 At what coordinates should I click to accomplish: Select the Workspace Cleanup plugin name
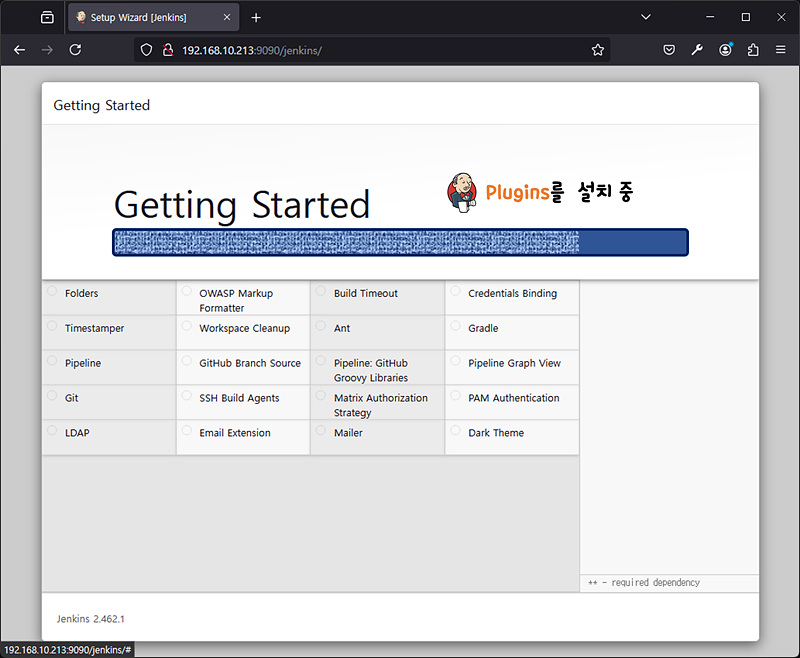pos(244,328)
